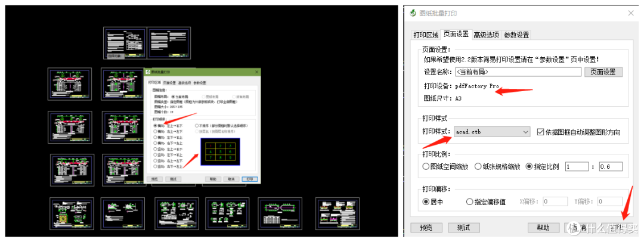Select 指定偏移值 radio option
The height and width of the screenshot is (242, 644).
click(470, 201)
